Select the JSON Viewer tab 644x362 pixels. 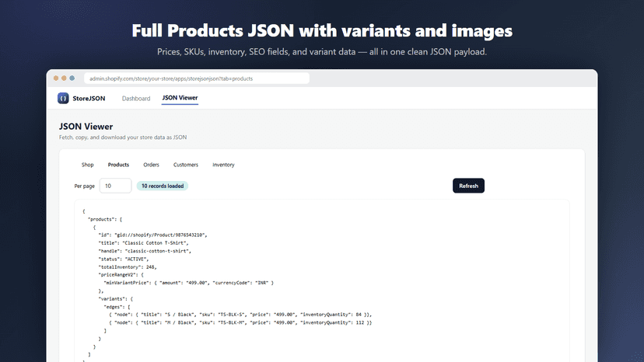[x=180, y=98]
